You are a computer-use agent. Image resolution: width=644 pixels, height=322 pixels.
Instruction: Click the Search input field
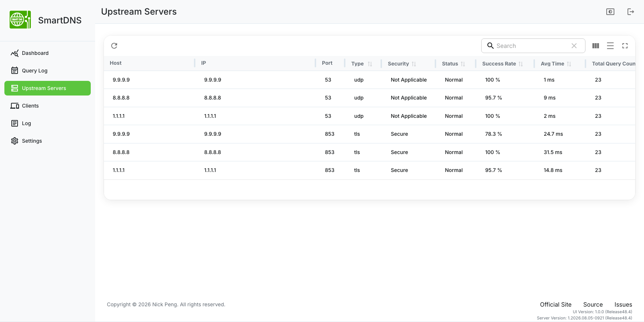pos(533,46)
